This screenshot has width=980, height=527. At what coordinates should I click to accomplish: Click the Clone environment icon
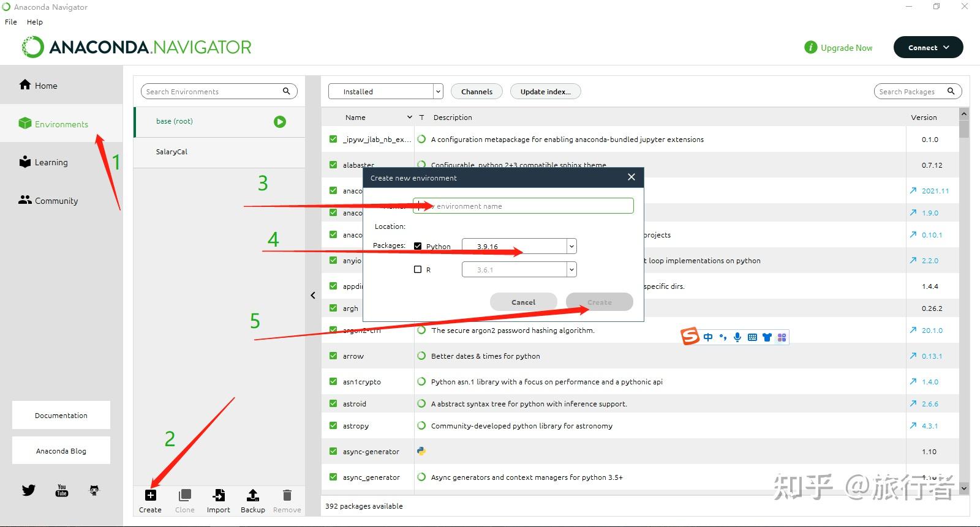tap(184, 495)
